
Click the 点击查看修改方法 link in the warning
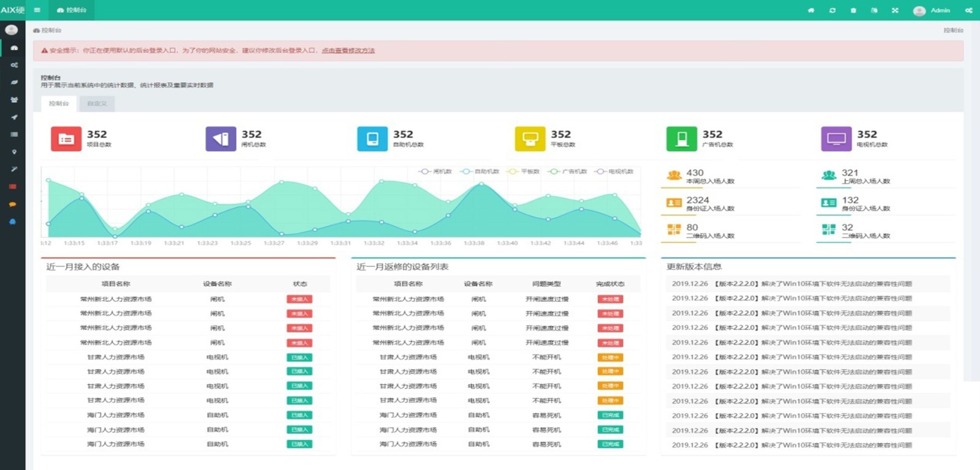click(x=348, y=51)
